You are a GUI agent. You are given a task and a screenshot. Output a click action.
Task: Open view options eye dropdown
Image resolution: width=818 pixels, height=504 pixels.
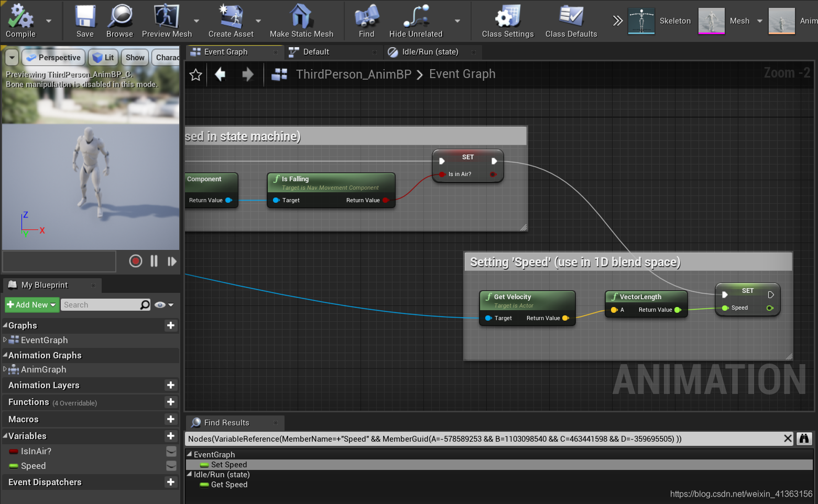coord(163,305)
